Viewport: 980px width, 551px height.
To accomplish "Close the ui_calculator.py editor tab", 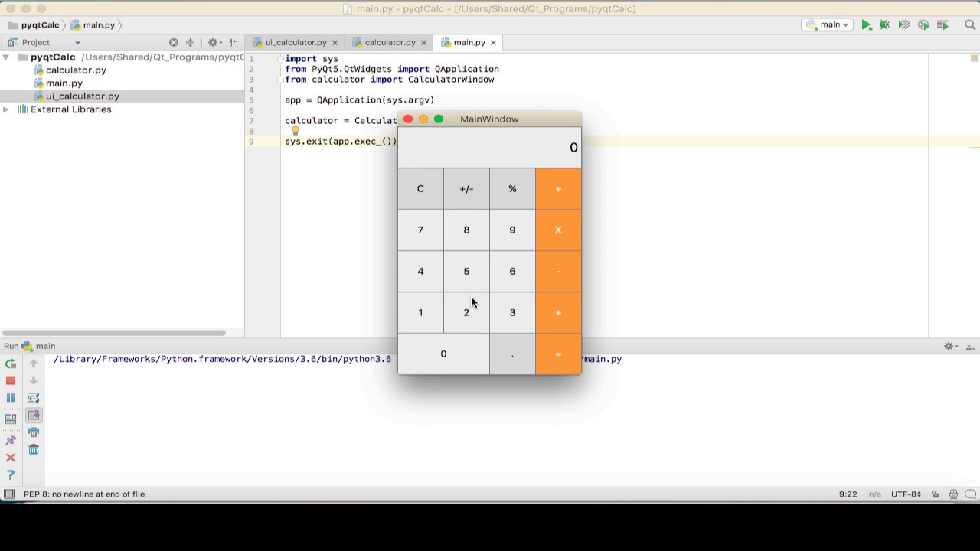I will point(335,43).
